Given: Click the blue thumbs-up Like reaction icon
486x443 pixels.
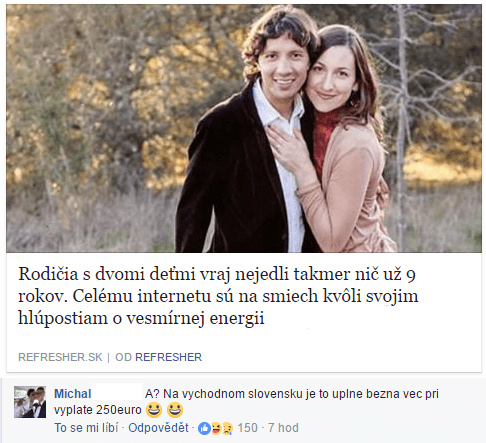Looking at the screenshot, I should [x=204, y=428].
